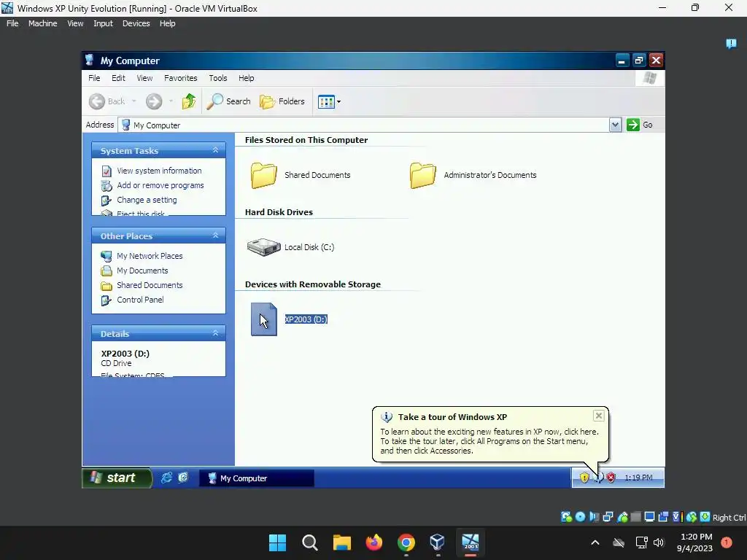
Task: Toggle the Folders pane
Action: [x=282, y=101]
